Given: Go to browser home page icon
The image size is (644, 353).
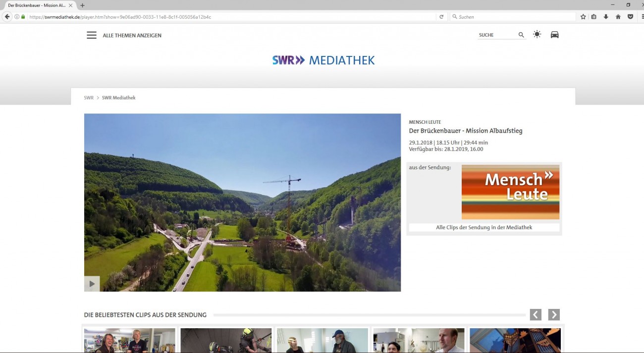Looking at the screenshot, I should point(618,17).
